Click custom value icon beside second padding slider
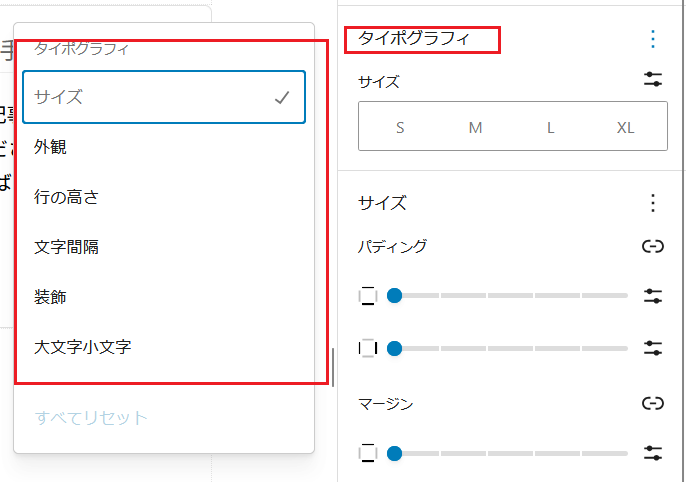The image size is (686, 482). pyautogui.click(x=653, y=348)
